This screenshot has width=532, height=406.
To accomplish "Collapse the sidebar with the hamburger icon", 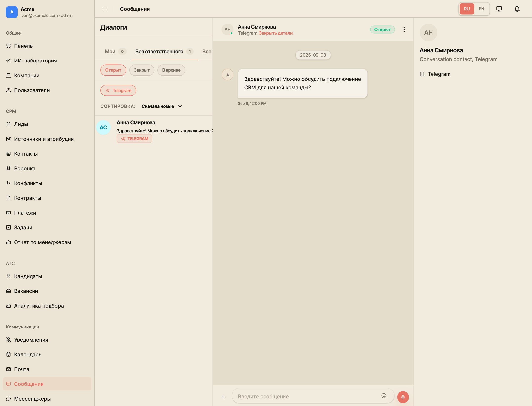I will (x=105, y=9).
